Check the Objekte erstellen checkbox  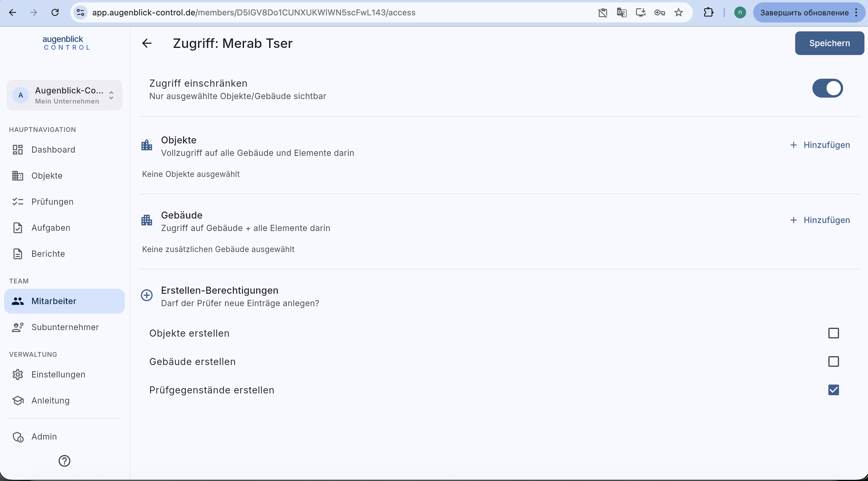pos(833,333)
